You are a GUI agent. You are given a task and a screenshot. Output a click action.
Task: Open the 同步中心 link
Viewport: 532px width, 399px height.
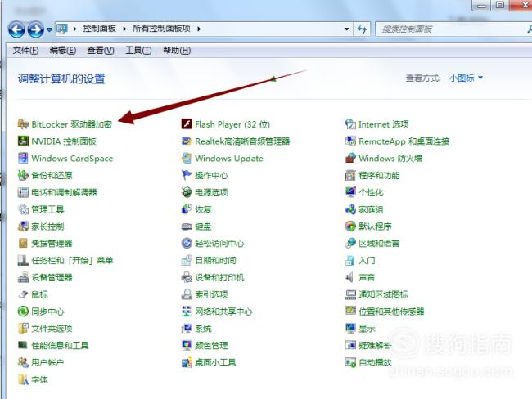point(47,312)
